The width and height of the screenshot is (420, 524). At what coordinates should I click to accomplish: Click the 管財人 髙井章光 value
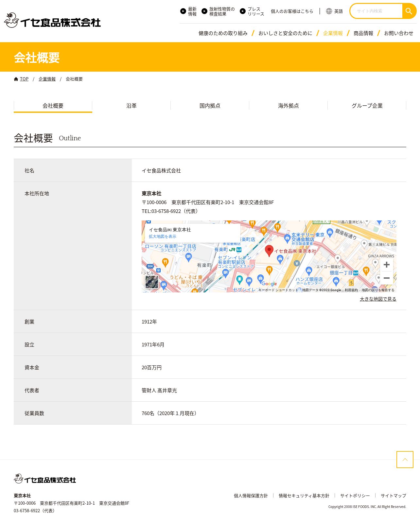coord(159,391)
